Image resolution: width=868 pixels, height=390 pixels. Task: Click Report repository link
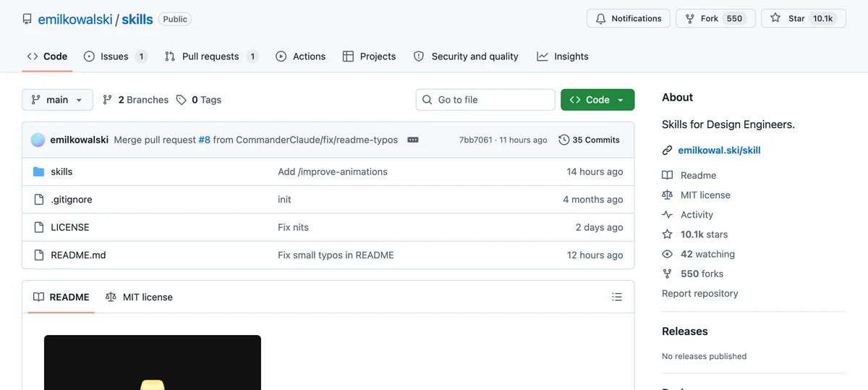coord(700,293)
